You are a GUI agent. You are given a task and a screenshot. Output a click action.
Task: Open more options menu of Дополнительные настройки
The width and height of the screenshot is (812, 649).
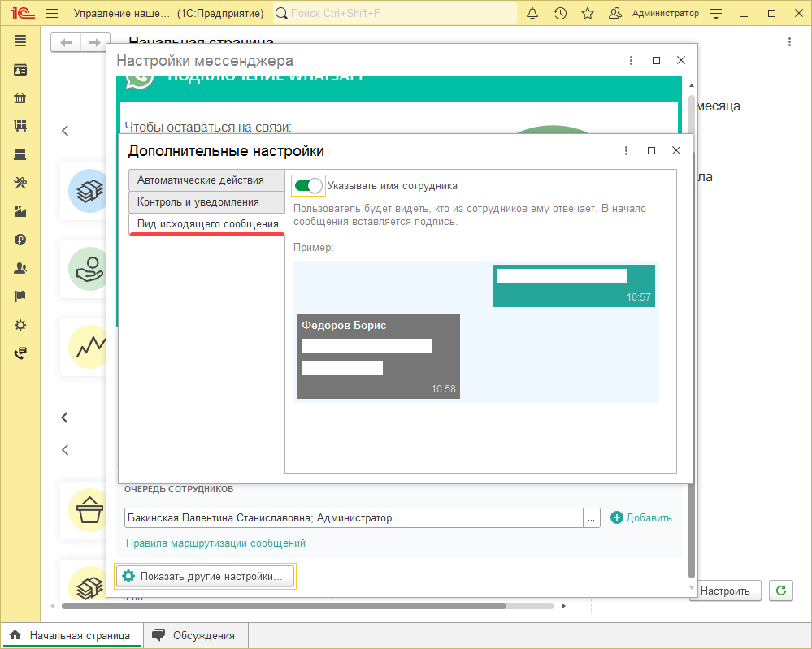[x=626, y=151]
